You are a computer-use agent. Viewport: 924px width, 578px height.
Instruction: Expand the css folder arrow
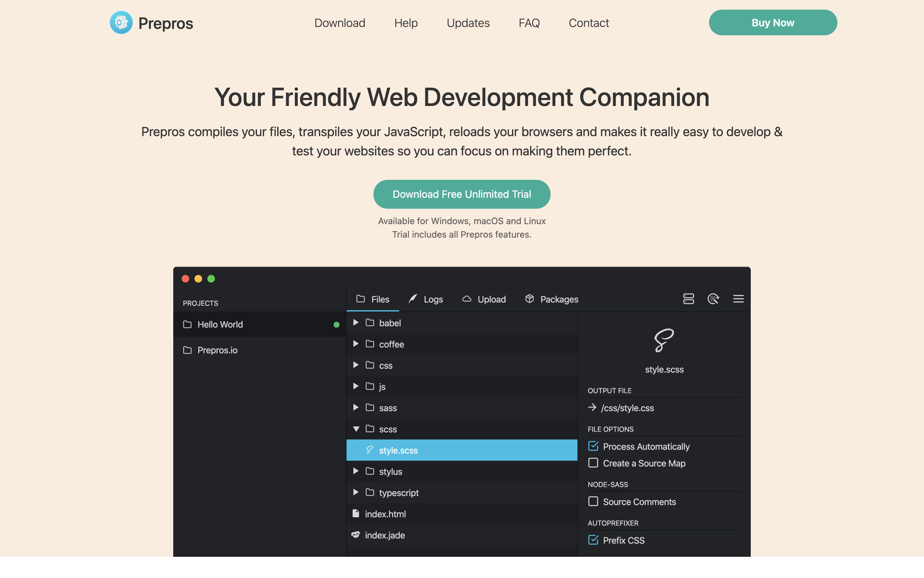pyautogui.click(x=355, y=365)
